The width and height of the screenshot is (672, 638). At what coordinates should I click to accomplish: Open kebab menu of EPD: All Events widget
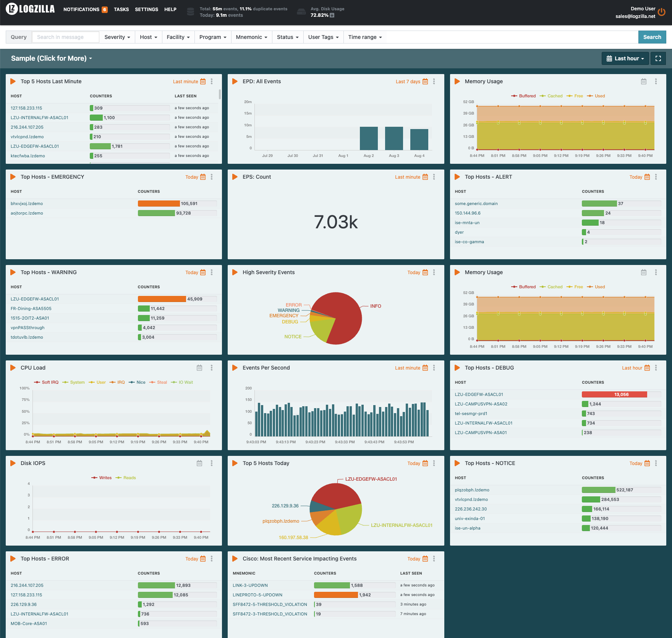(x=434, y=81)
